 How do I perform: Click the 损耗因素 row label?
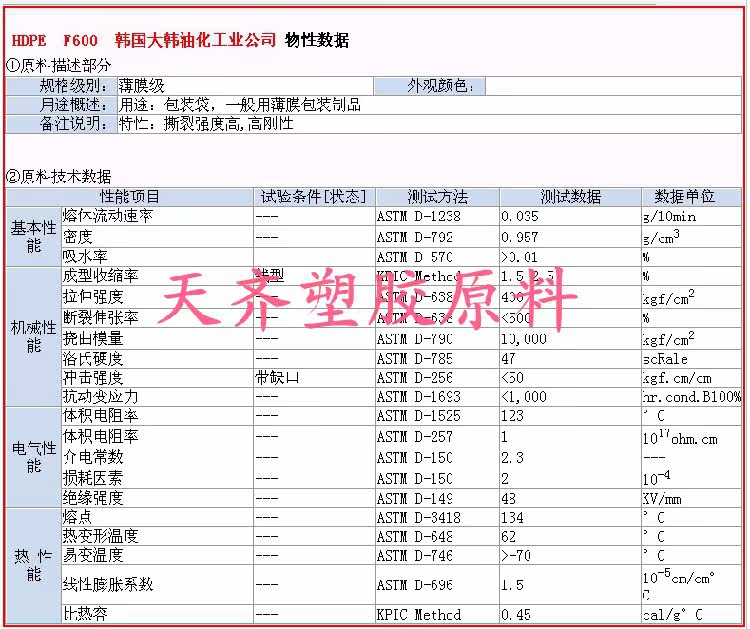[93, 478]
